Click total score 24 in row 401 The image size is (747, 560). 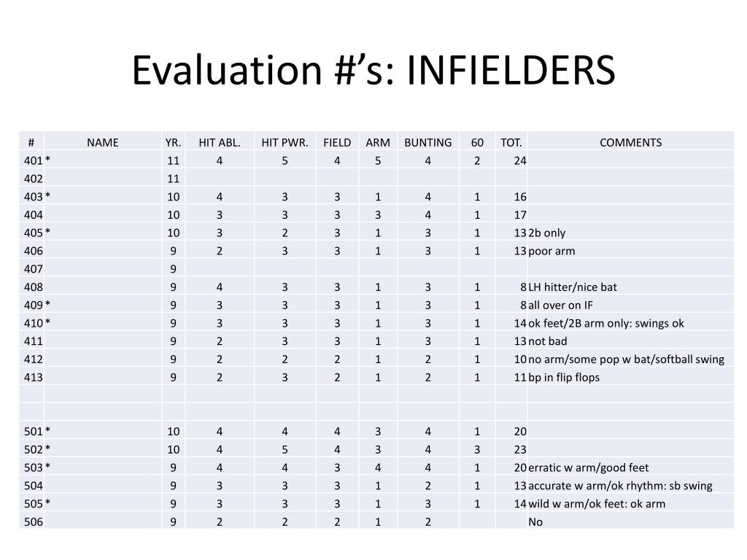[519, 160]
